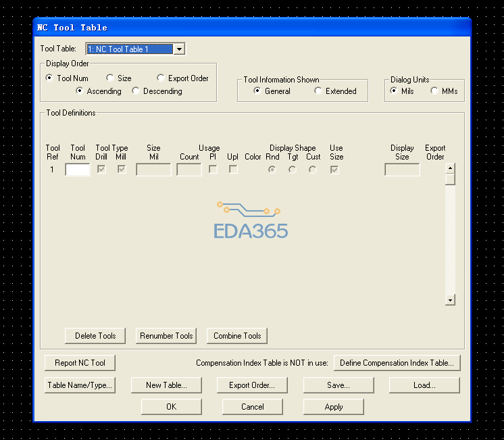Click the scrollbar up arrow
Image resolution: width=504 pixels, height=440 pixels.
point(451,168)
